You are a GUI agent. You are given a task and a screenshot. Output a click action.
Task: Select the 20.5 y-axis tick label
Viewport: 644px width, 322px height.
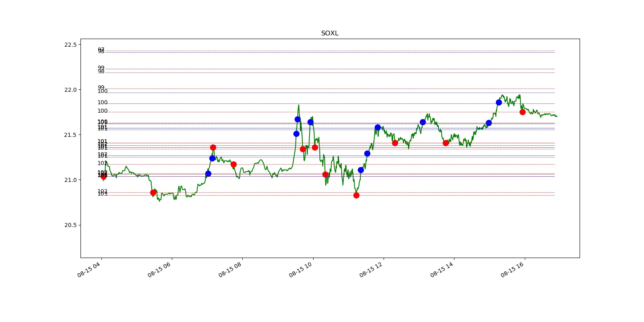70,225
